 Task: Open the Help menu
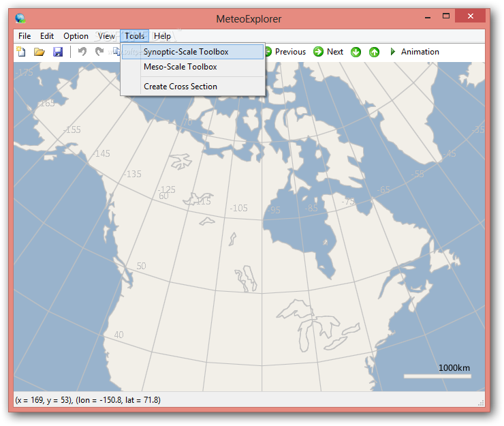point(162,36)
